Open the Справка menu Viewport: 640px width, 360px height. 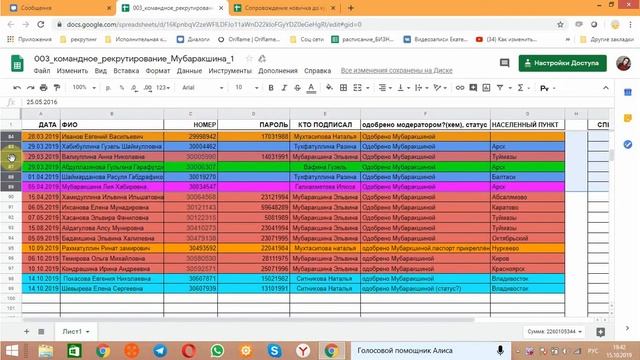click(x=317, y=71)
